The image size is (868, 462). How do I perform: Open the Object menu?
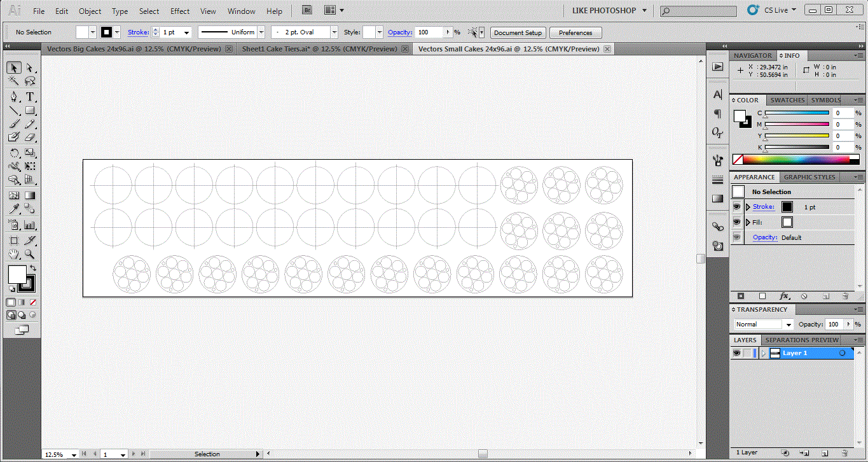90,11
